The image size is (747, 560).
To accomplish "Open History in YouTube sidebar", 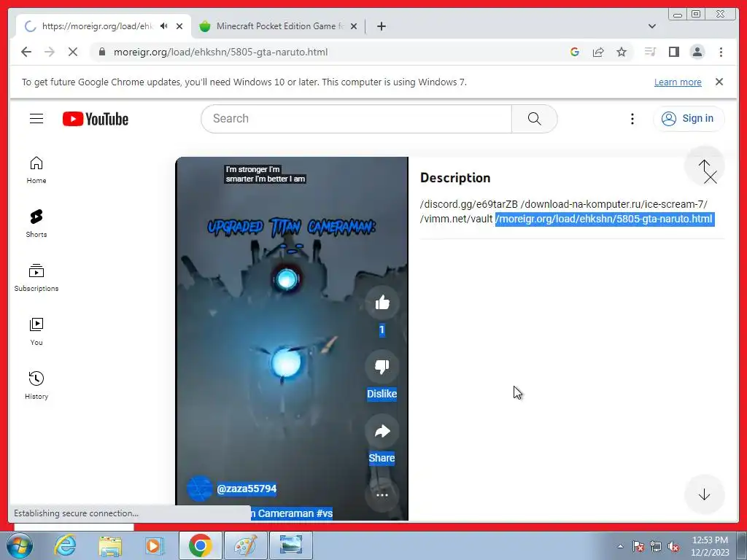I will tap(36, 385).
